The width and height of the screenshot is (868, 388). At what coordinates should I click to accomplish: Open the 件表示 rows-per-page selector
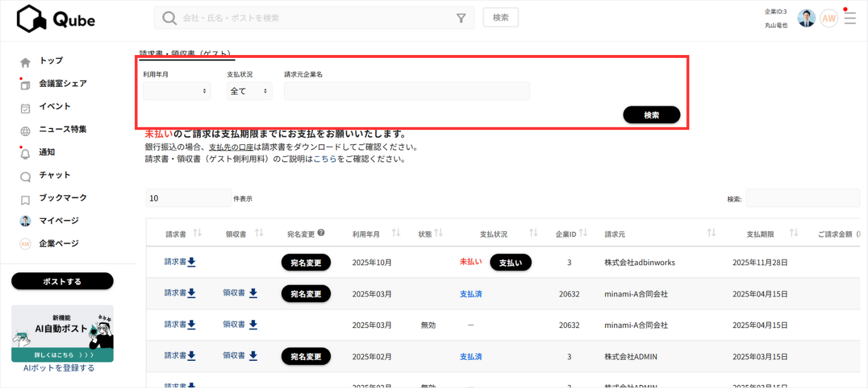click(189, 198)
